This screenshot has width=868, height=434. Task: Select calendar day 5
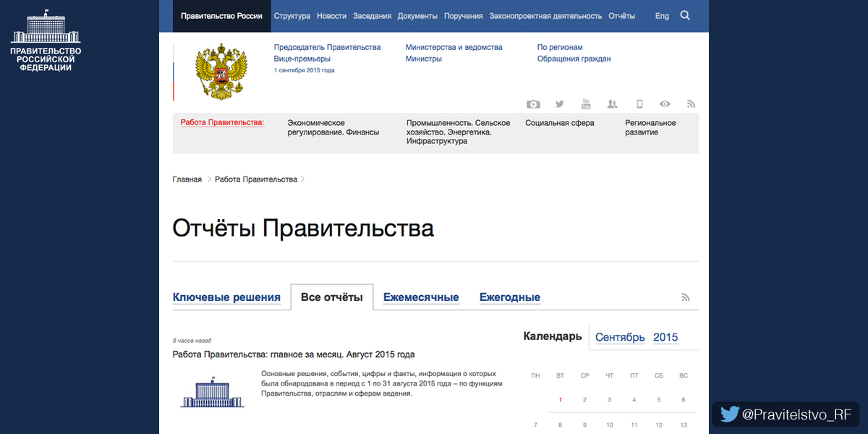[x=659, y=399]
